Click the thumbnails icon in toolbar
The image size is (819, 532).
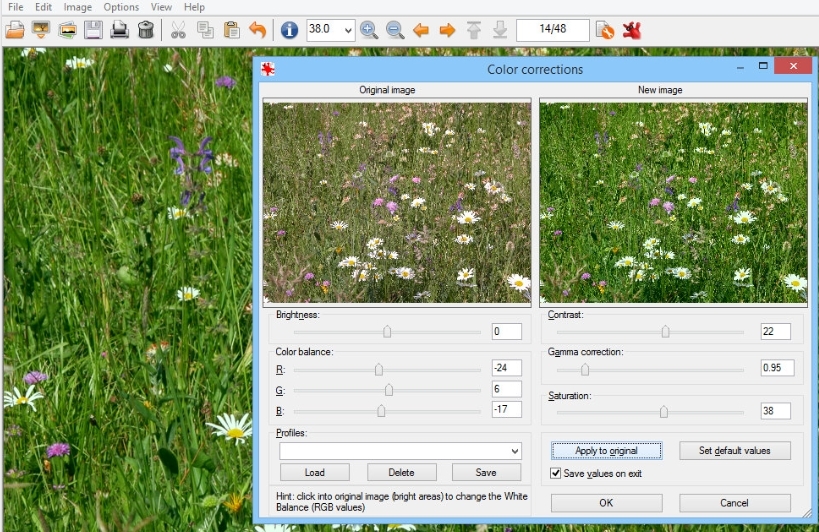click(67, 30)
